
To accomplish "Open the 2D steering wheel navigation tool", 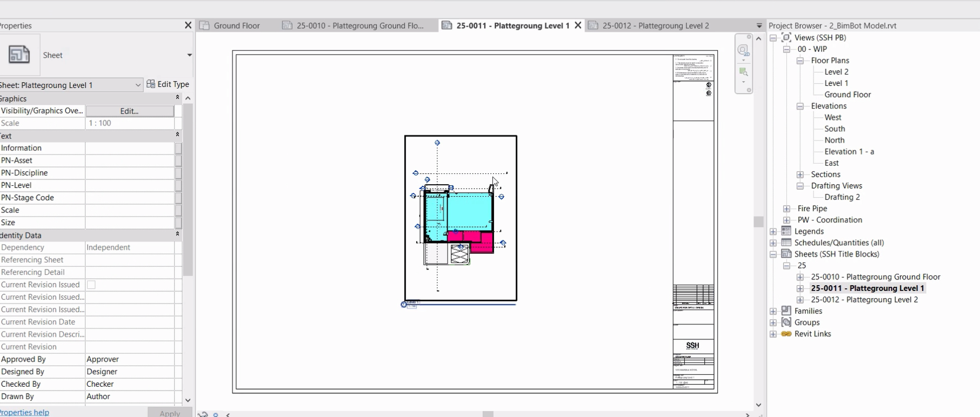I will coord(743,51).
